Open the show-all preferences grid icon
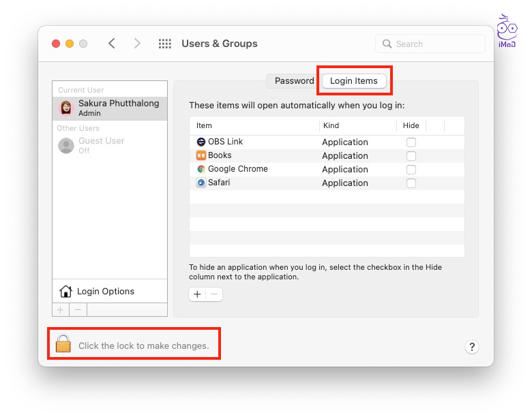The image size is (532, 417). 165,44
